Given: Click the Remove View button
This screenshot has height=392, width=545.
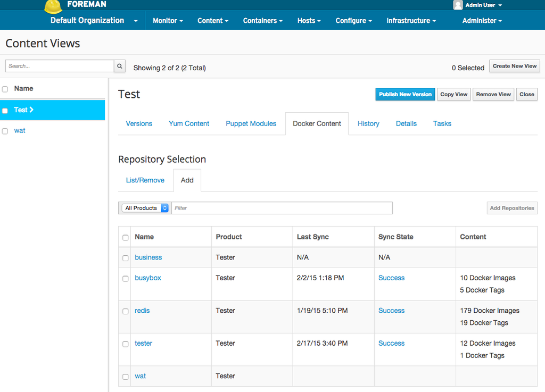Looking at the screenshot, I should click(x=493, y=94).
